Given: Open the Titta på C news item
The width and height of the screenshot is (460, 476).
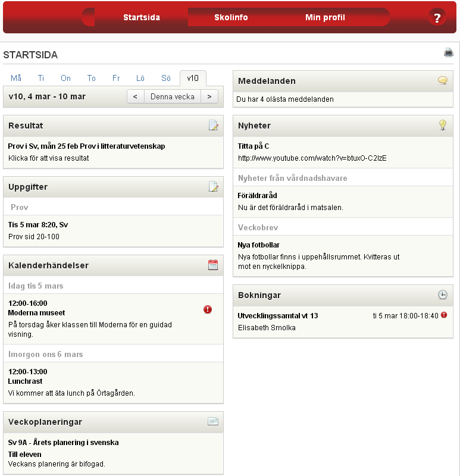Looking at the screenshot, I should (254, 146).
